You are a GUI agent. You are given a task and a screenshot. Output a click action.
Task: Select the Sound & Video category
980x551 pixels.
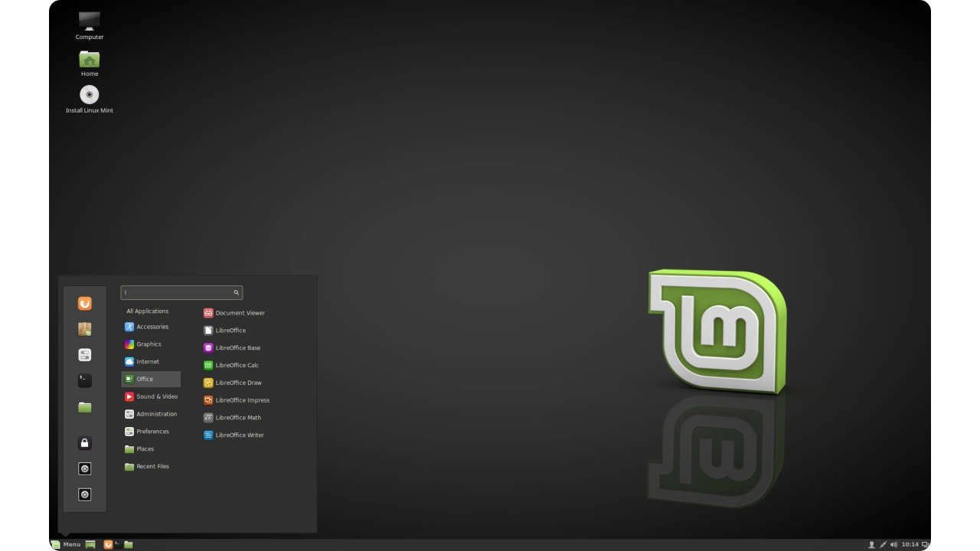click(151, 396)
